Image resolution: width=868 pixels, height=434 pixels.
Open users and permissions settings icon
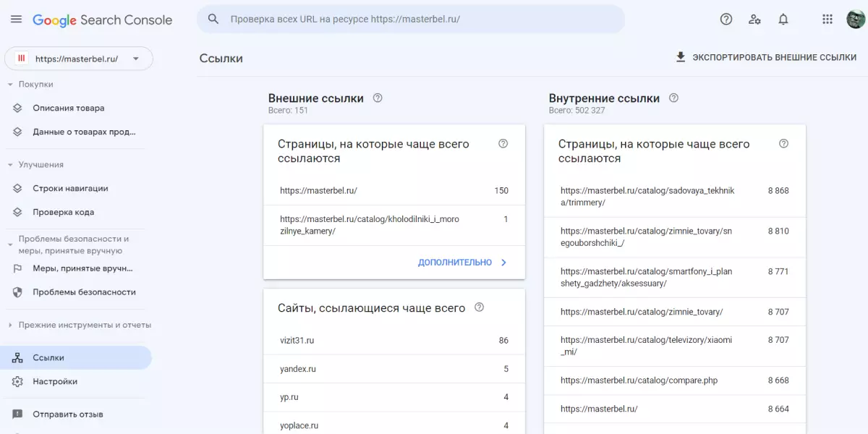point(754,20)
